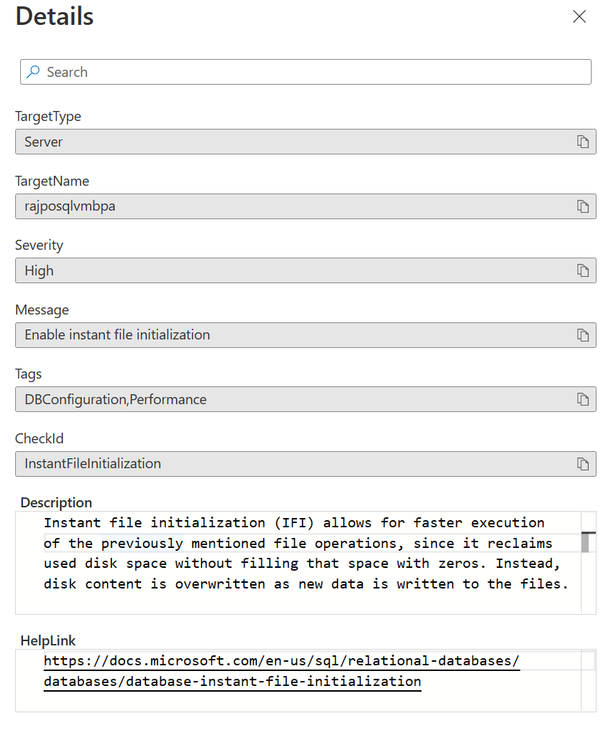This screenshot has height=750, width=611.
Task: Select the TargetType field showing Server
Action: (x=290, y=142)
